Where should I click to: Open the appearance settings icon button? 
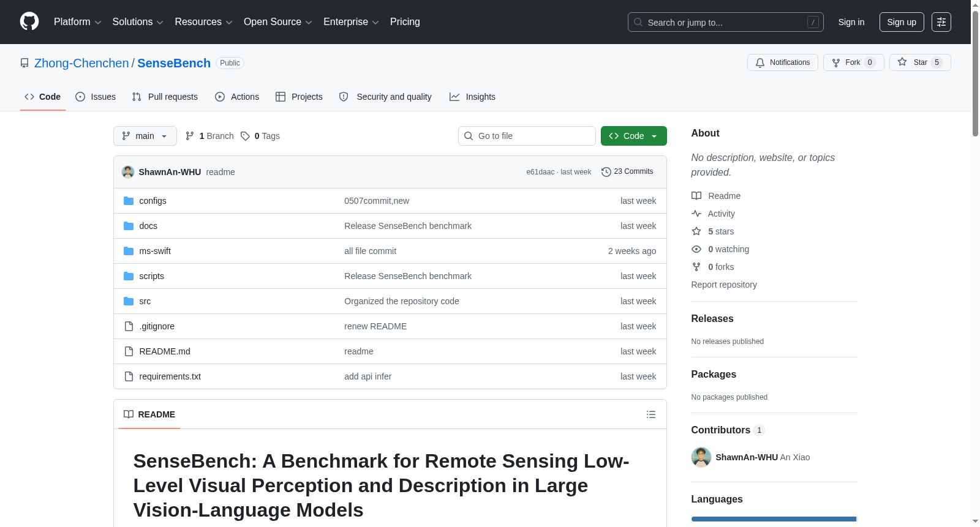[x=941, y=22]
